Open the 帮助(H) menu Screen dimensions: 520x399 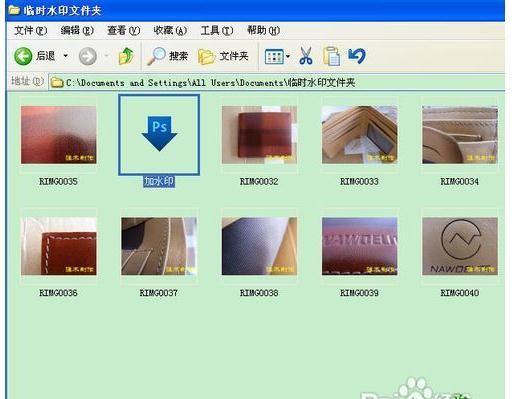263,31
